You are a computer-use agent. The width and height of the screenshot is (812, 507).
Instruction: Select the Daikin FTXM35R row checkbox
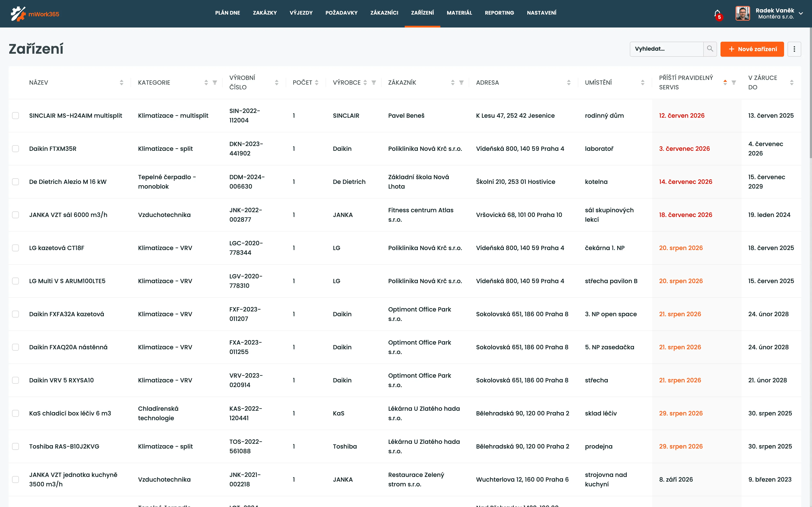[x=15, y=149]
